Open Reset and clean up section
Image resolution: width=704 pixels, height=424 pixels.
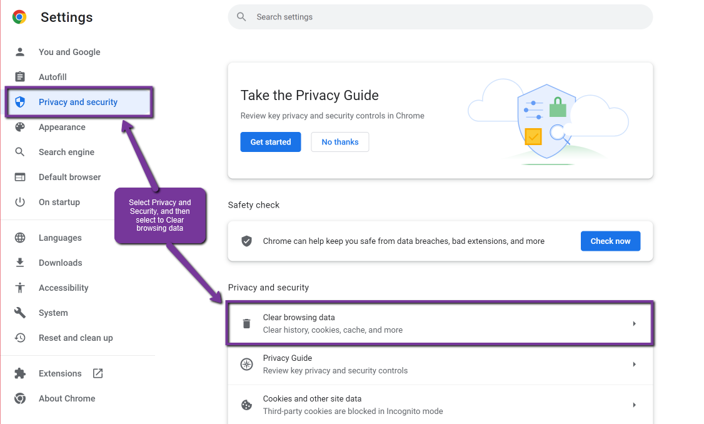[75, 338]
